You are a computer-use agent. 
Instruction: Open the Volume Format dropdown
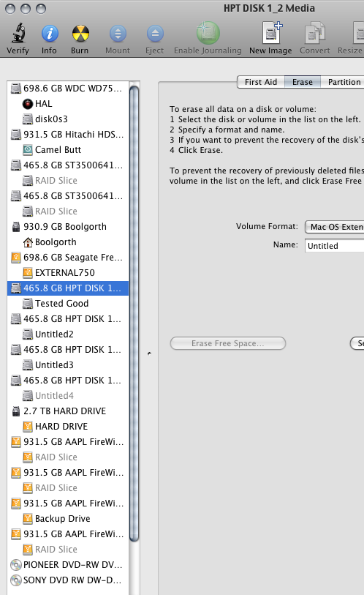(335, 227)
